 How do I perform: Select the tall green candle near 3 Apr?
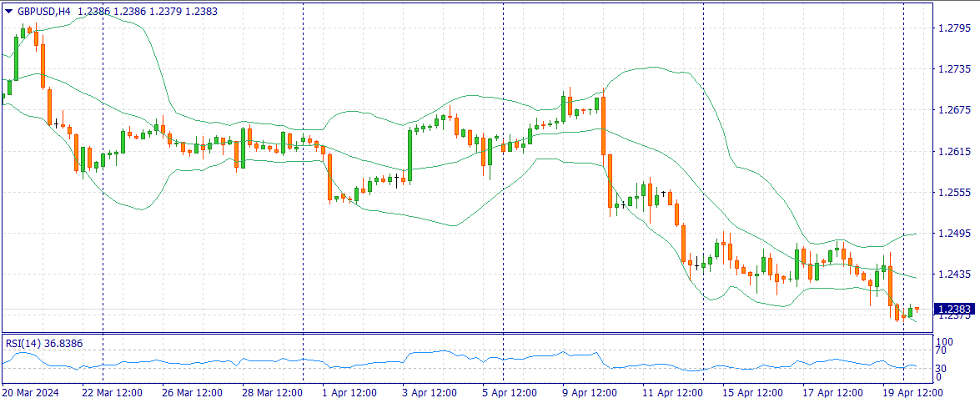click(x=409, y=154)
